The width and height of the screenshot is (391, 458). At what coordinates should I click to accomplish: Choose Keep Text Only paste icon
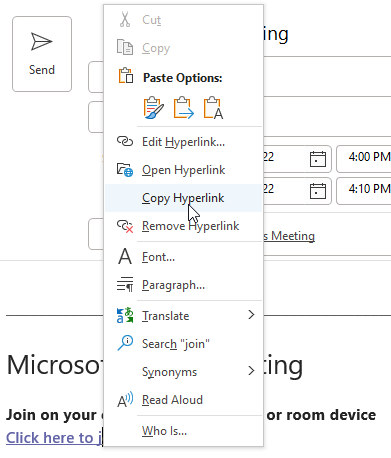(213, 108)
